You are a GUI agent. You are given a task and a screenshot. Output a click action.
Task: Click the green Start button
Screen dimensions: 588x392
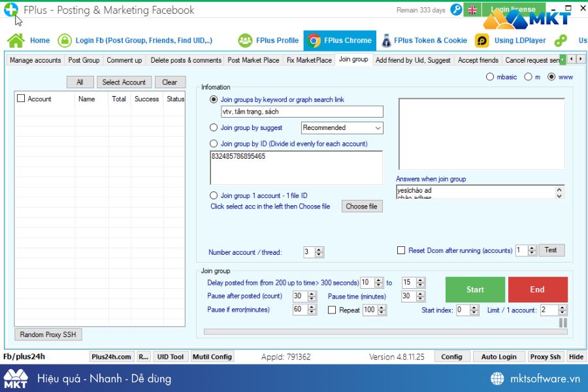tap(475, 289)
